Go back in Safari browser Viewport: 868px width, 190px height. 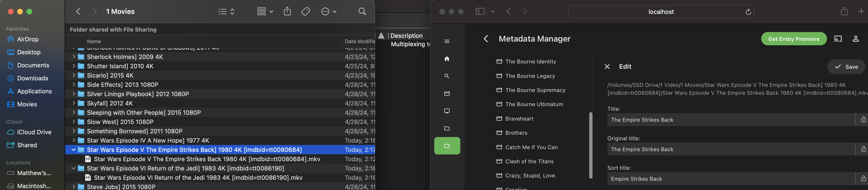[509, 11]
